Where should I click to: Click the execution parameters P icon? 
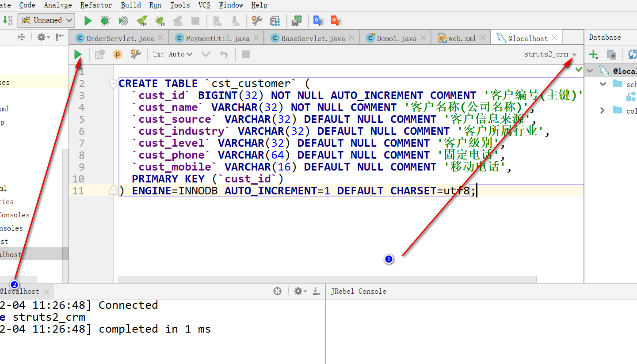pos(117,54)
